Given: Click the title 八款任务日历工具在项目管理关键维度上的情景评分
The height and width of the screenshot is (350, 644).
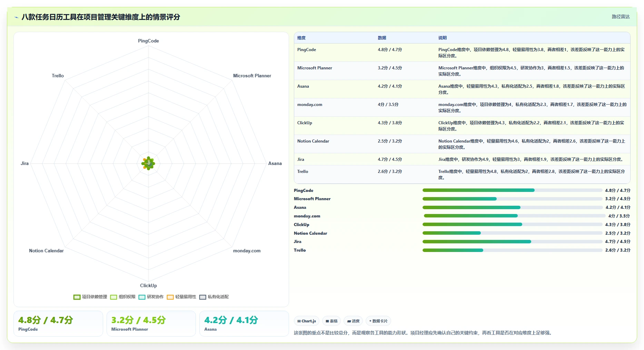Looking at the screenshot, I should [101, 17].
